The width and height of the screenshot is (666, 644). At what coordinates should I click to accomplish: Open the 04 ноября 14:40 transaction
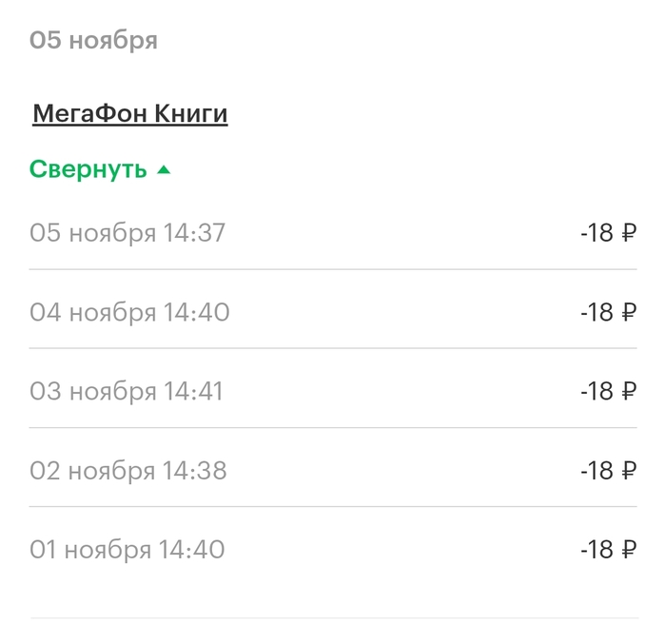[129, 312]
